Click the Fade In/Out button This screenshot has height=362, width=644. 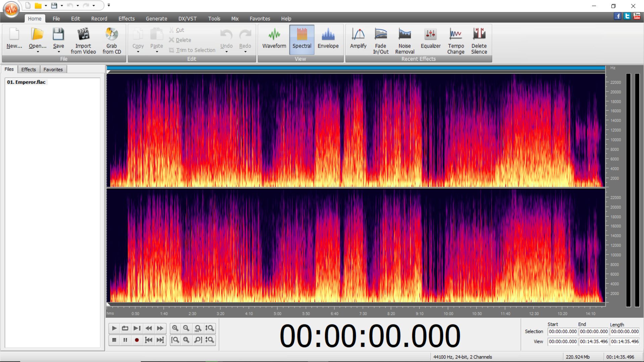[381, 40]
